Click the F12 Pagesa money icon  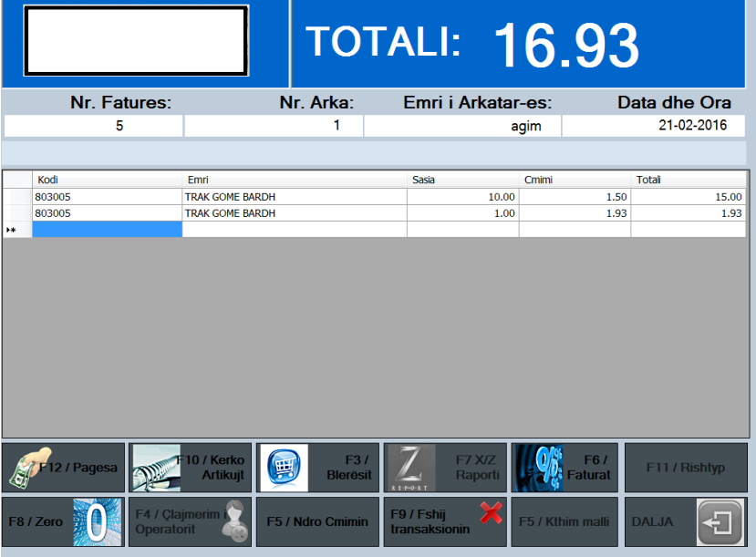pyautogui.click(x=30, y=469)
